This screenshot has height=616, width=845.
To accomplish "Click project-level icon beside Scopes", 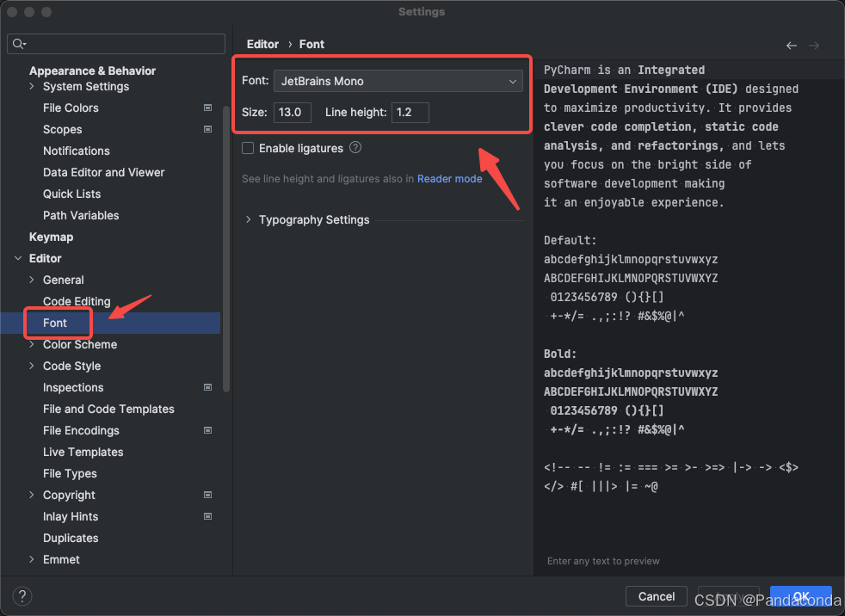I will tap(207, 129).
